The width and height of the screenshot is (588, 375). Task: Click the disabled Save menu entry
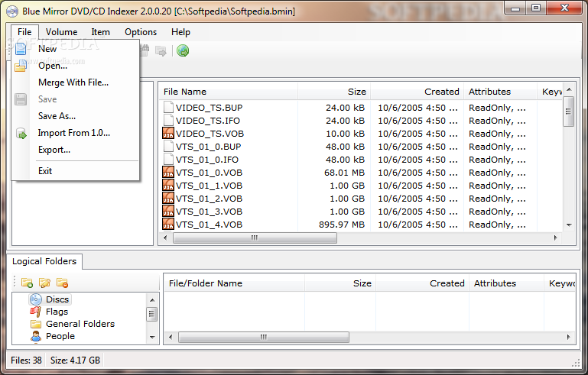pos(76,99)
